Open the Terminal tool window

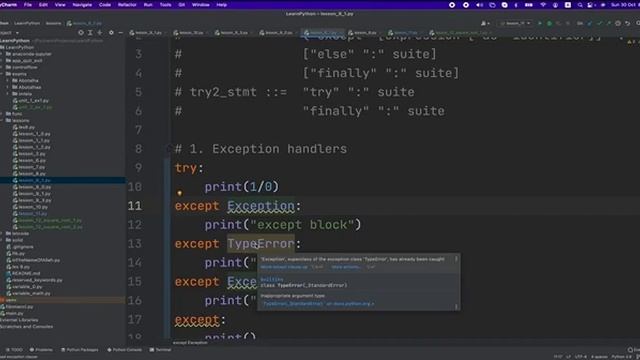pyautogui.click(x=160, y=350)
